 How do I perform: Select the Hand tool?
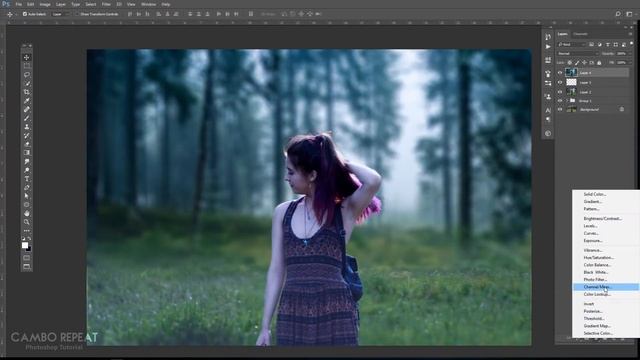pos(27,213)
